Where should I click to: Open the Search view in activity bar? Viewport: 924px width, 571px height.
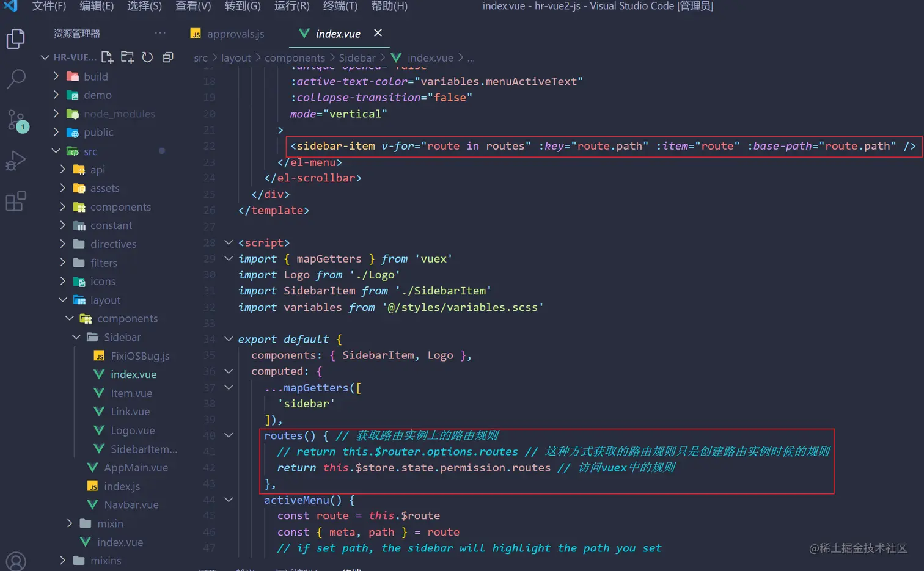16,78
